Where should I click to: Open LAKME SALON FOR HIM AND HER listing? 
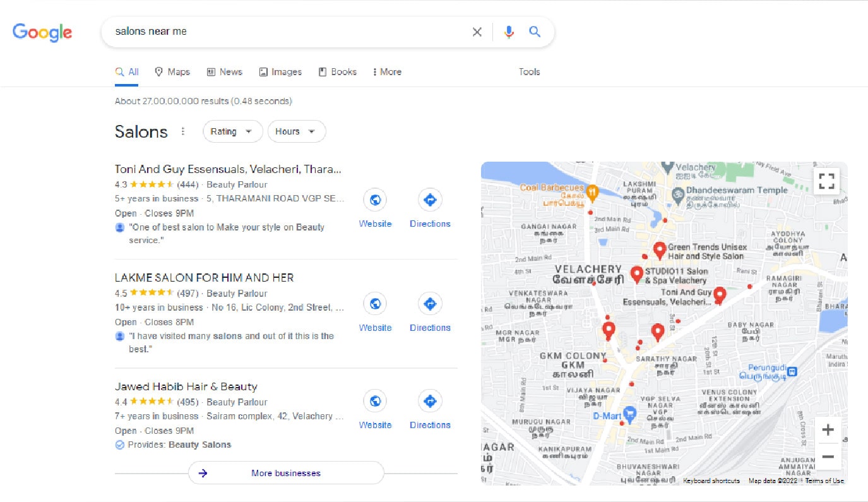[204, 278]
